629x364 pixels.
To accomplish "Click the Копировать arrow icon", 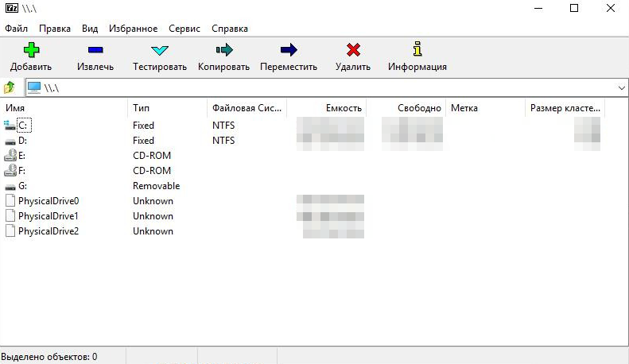I will (224, 50).
